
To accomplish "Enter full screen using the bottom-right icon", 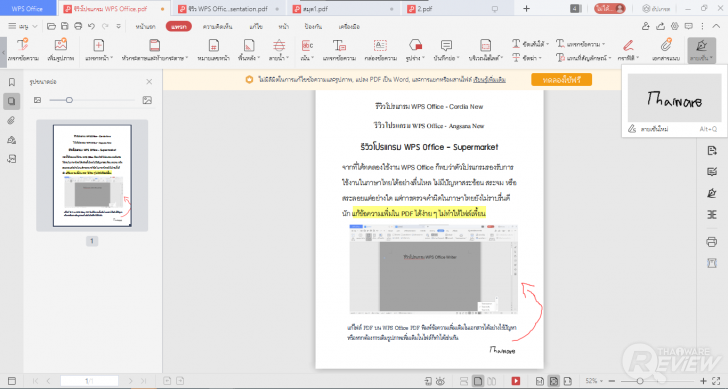I will pos(716,381).
